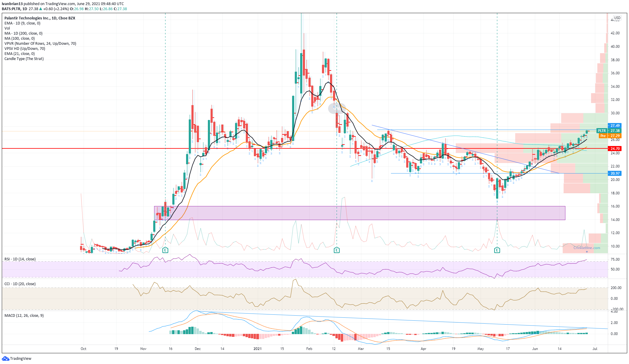Click the November earnings E marker
Viewport: 629px width, 364px height.
(165, 250)
